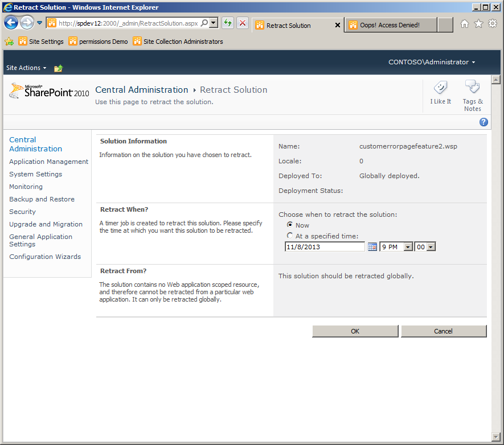Open the CONTOSO\Administrator user menu

432,62
